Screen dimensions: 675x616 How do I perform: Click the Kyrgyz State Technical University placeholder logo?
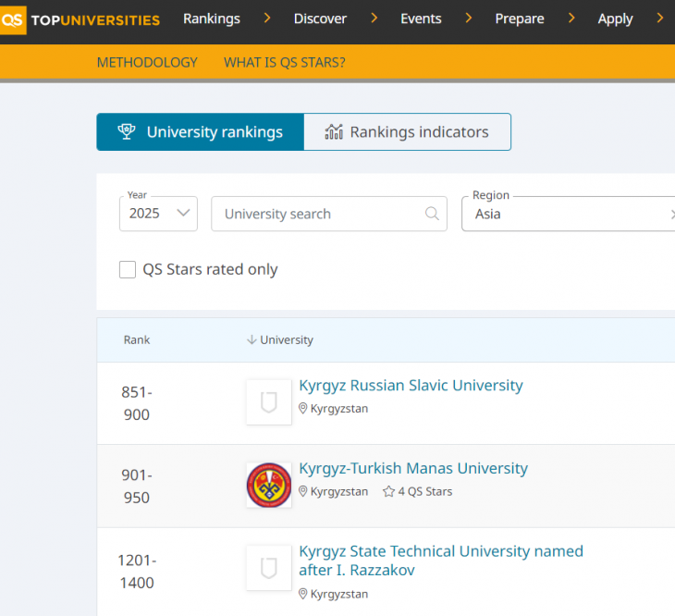269,568
